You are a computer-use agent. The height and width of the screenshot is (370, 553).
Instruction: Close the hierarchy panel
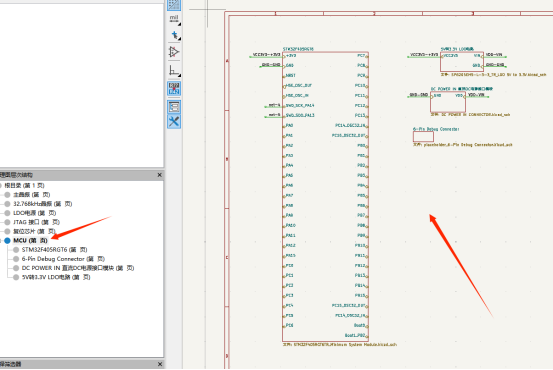[x=159, y=175]
